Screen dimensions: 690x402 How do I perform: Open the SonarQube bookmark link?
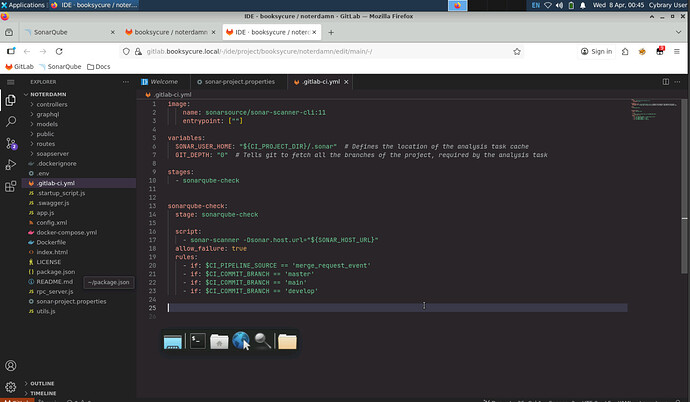tap(59, 66)
